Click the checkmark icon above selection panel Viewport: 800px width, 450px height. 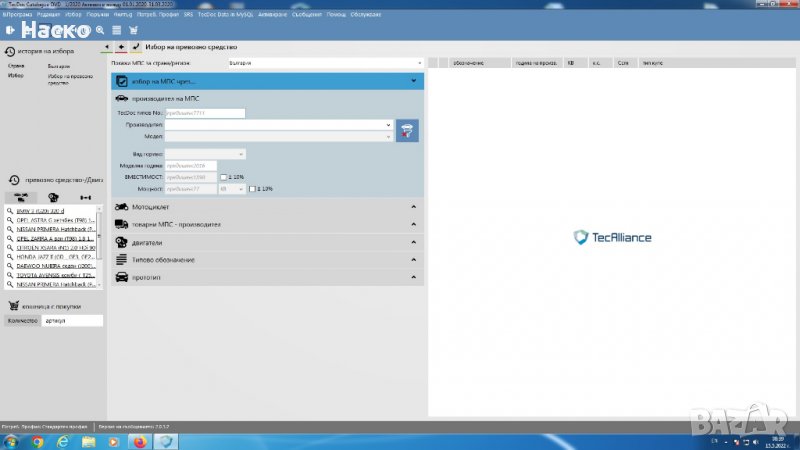point(135,47)
